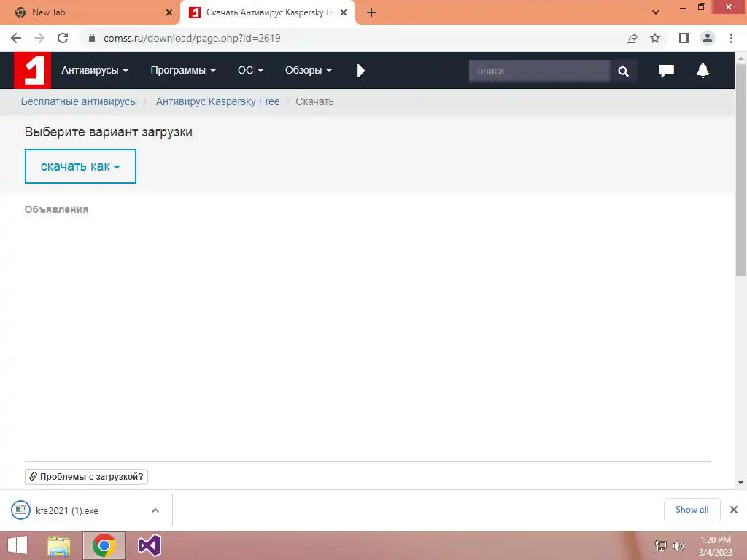Click the share page icon
747x560 pixels.
coord(632,38)
